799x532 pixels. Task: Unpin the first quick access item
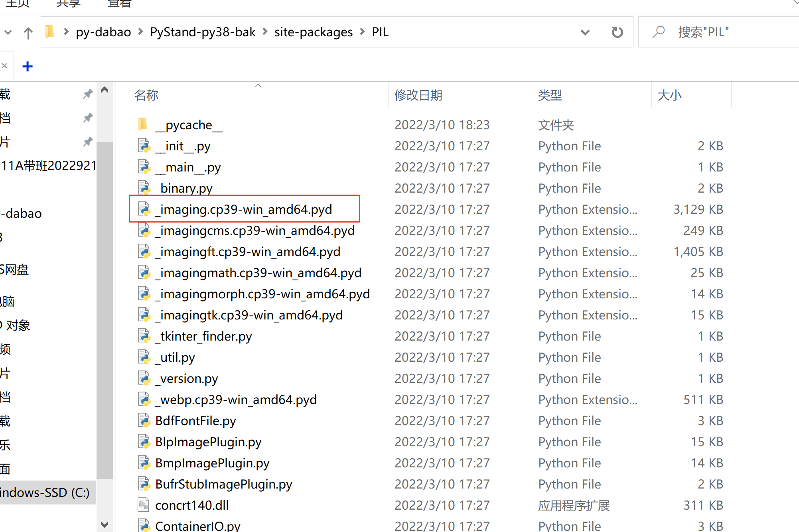(88, 94)
